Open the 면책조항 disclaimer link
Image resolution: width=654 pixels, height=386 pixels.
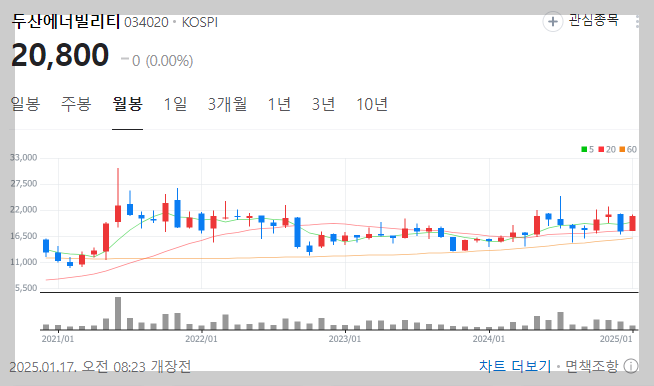coord(591,366)
